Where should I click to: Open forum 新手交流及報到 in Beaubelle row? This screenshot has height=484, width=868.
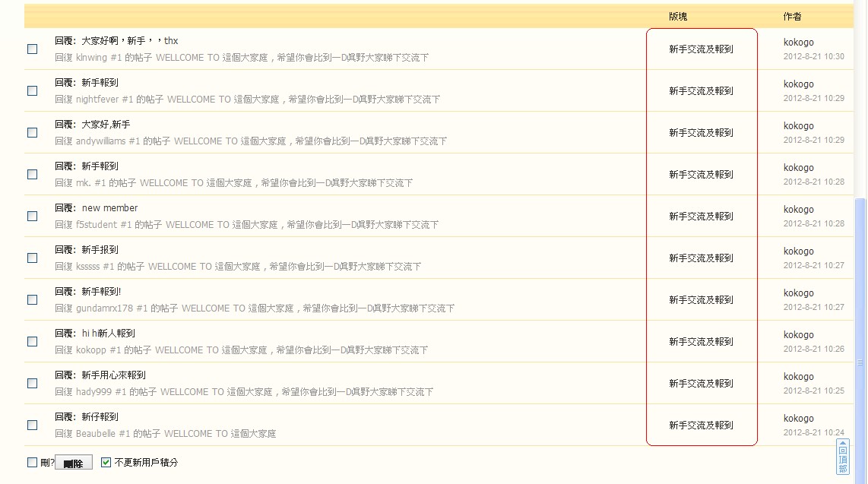coord(701,425)
